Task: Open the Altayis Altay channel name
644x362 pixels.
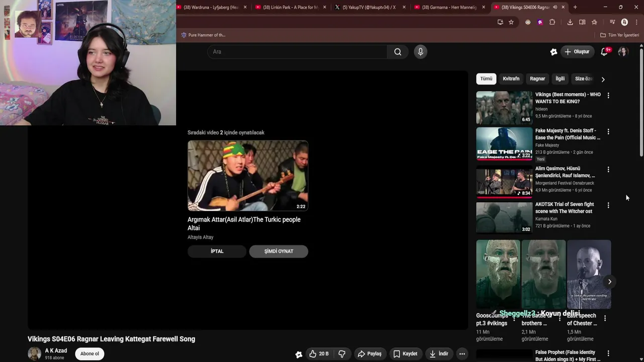Action: tap(200, 237)
